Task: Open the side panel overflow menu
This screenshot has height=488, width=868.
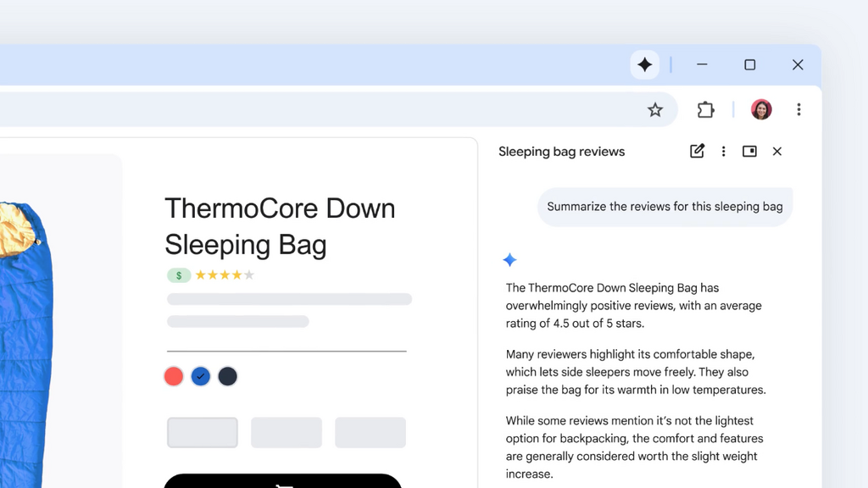Action: [723, 151]
